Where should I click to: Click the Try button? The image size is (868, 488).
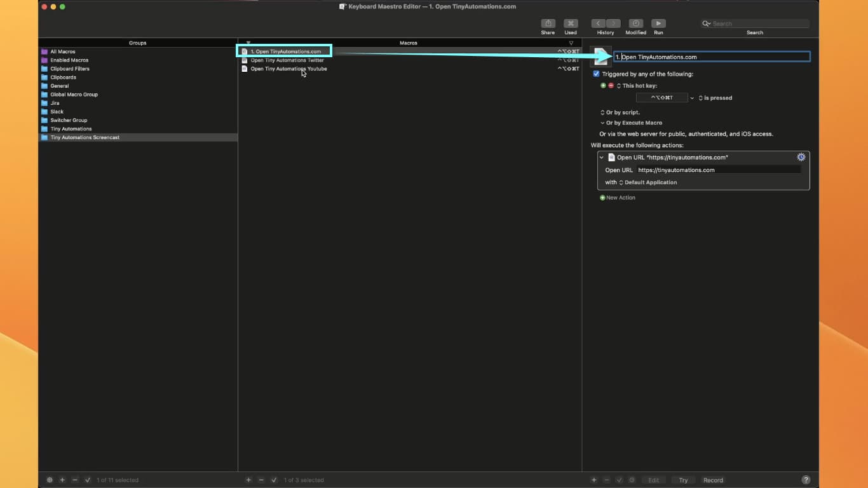pyautogui.click(x=683, y=480)
